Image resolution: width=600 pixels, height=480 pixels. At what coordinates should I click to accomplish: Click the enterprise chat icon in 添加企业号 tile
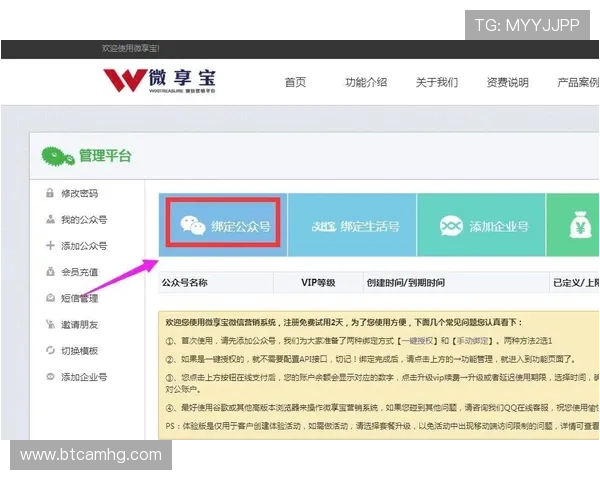click(451, 226)
